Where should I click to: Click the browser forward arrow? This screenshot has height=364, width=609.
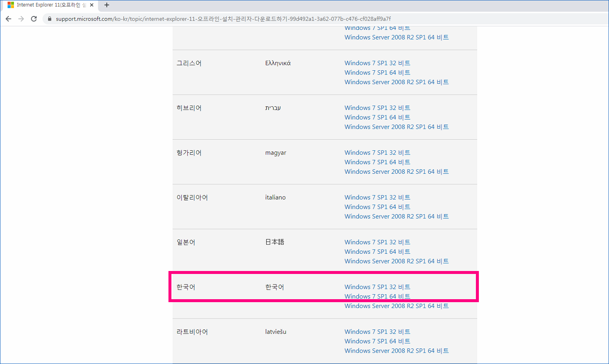(21, 19)
